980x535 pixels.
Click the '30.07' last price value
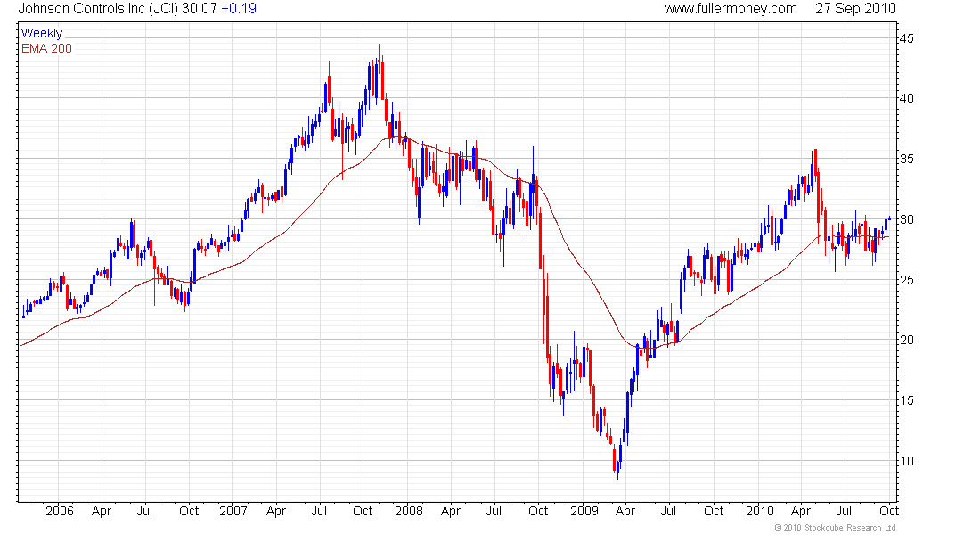[199, 9]
